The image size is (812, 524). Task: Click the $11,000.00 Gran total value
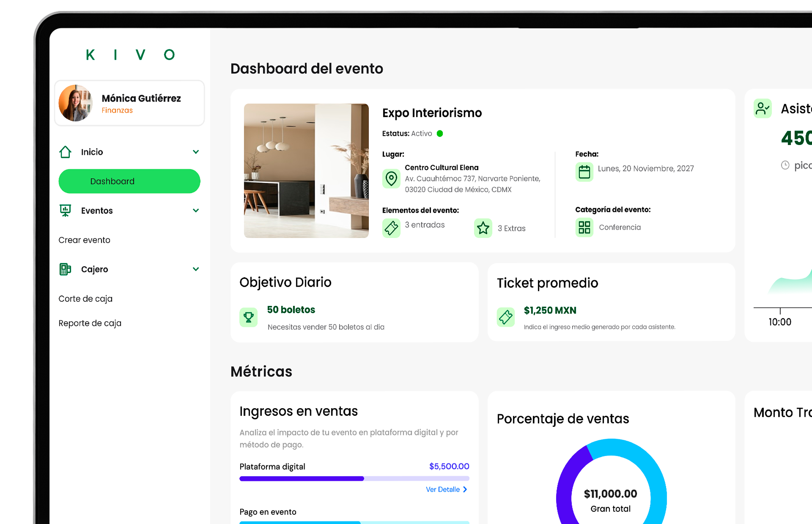611,494
